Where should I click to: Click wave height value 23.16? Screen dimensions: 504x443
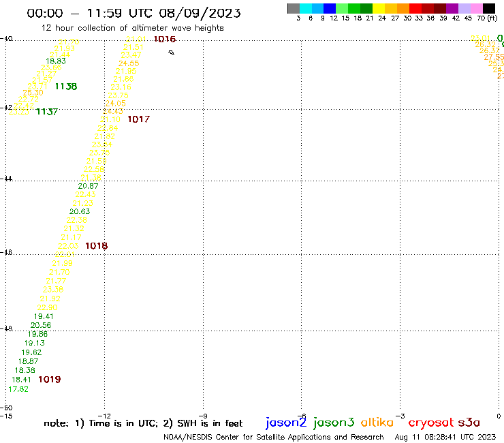click(121, 87)
